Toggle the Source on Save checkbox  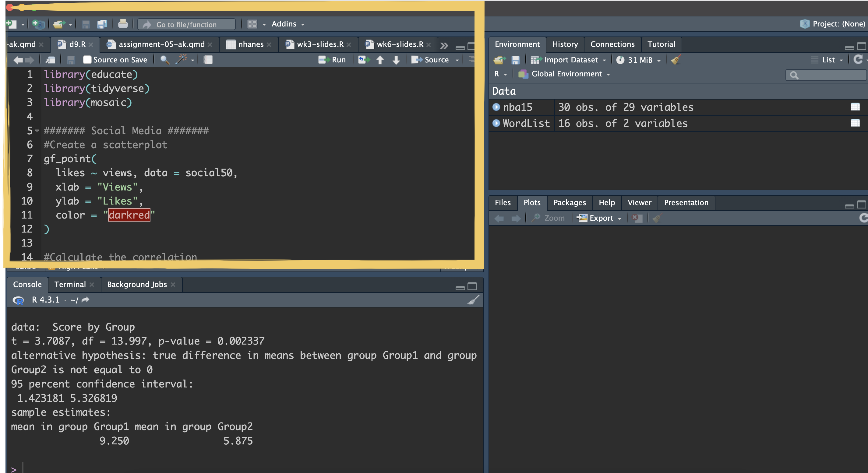87,60
